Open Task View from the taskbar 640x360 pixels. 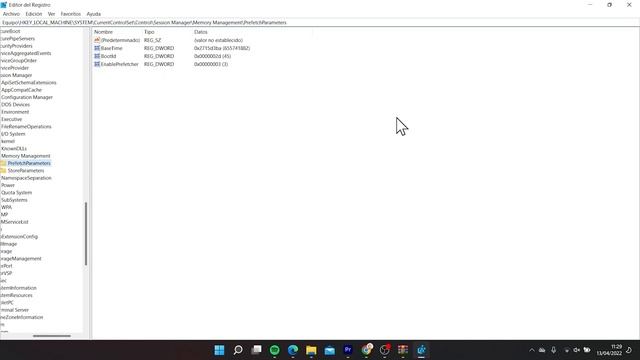tap(256, 350)
